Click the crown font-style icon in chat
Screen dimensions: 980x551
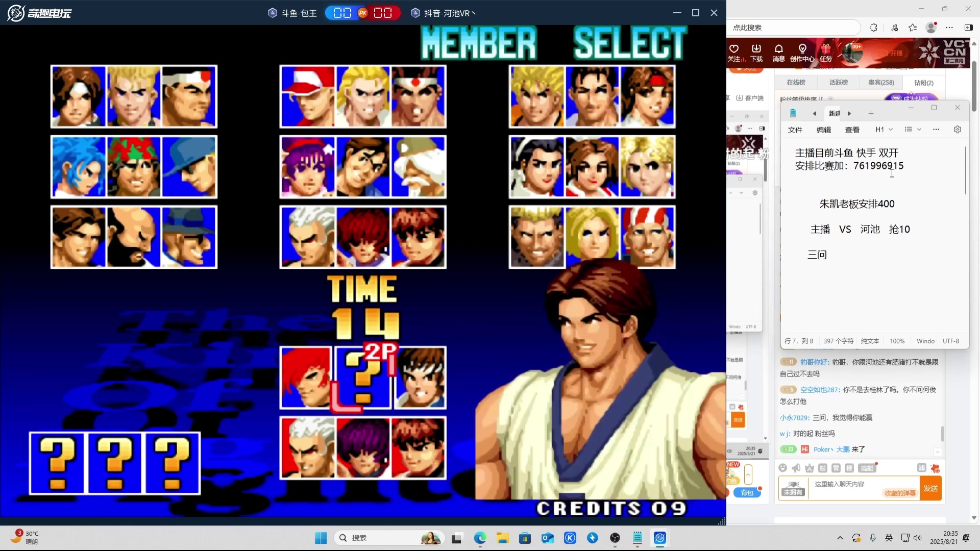click(x=809, y=468)
